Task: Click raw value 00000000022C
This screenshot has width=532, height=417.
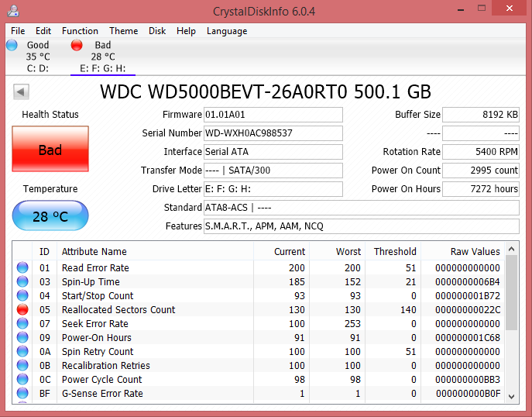Action: click(x=468, y=310)
